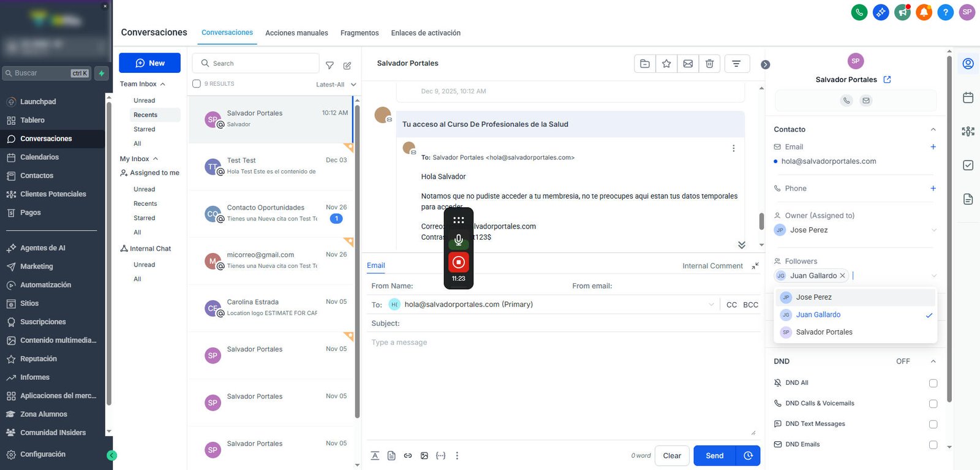Collapse the My Inbox section
Image resolution: width=980 pixels, height=470 pixels.
point(156,159)
